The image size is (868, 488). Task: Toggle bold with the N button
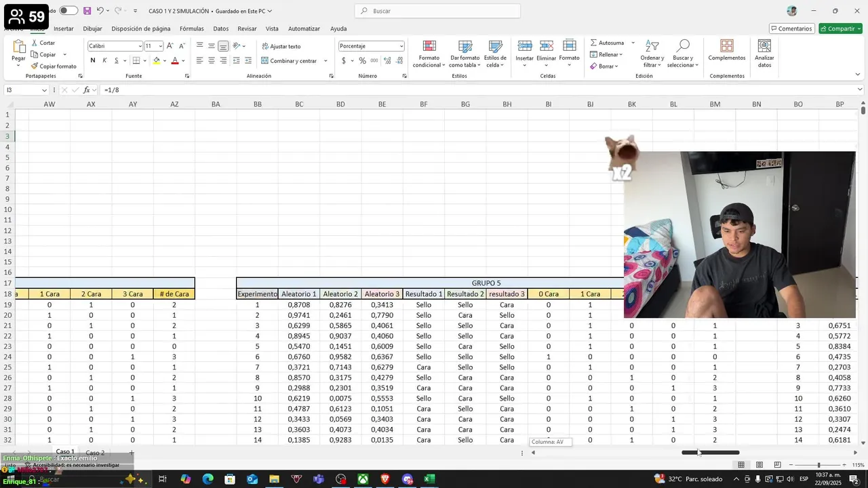tap(93, 60)
